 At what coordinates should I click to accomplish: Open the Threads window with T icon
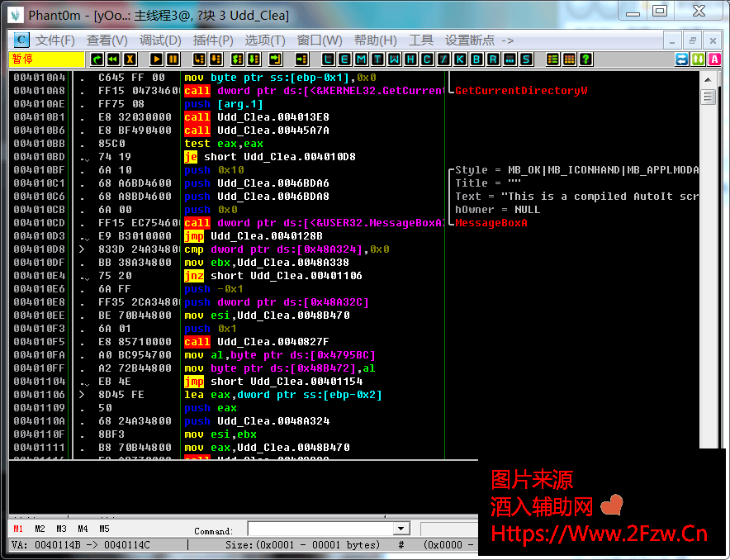point(377,59)
